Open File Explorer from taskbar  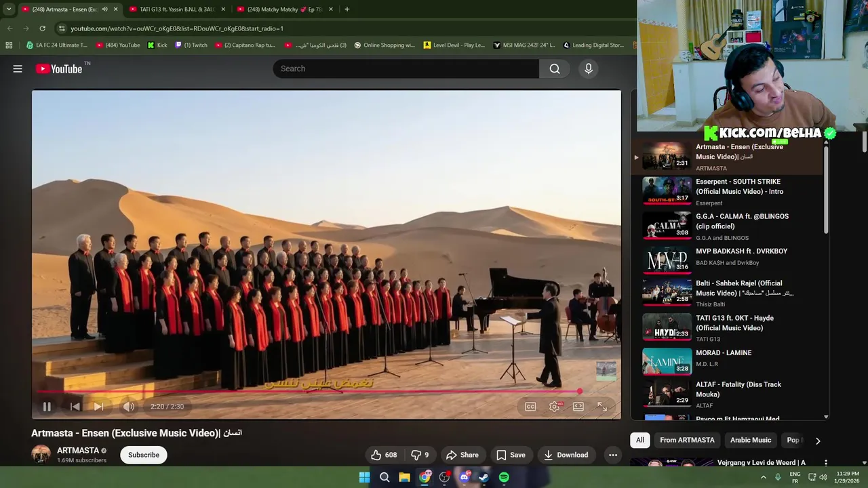coord(404,477)
